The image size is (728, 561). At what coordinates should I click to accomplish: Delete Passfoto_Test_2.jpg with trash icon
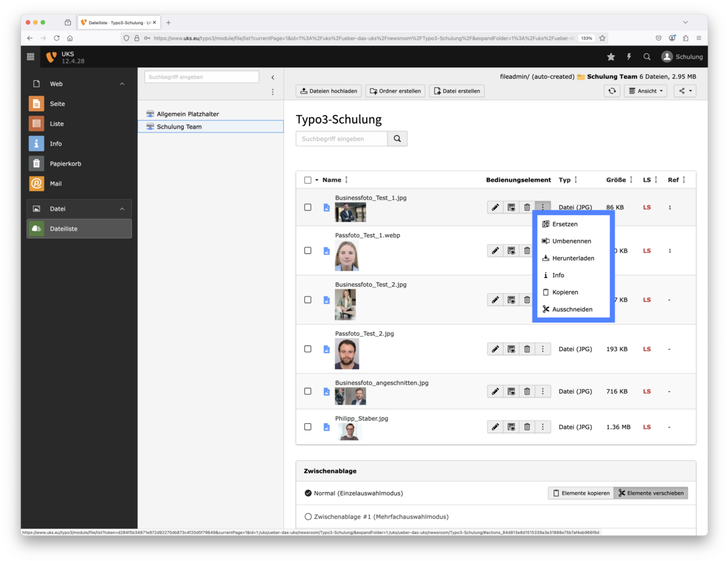click(527, 349)
